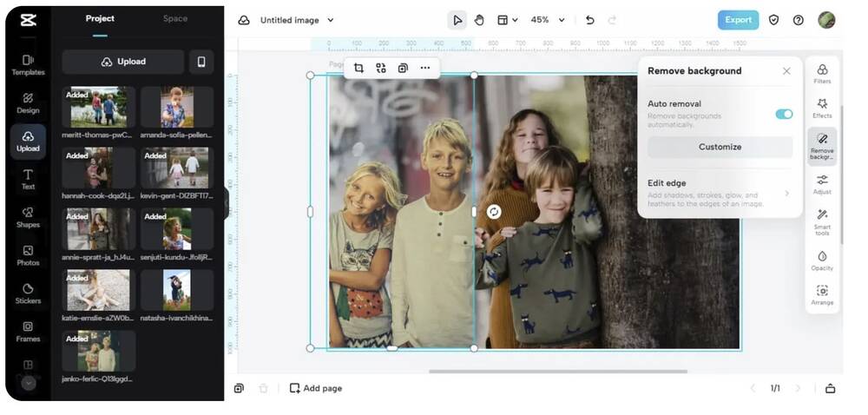This screenshot has width=868, height=415.
Task: Select the natasha-ivanchikhina photo thumbnail
Action: [x=176, y=290]
